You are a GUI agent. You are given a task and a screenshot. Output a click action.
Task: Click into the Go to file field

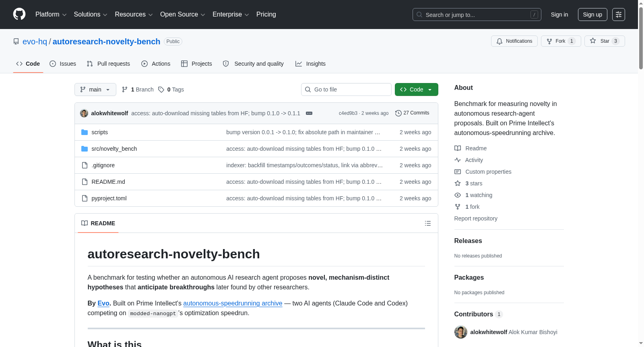[x=346, y=89]
